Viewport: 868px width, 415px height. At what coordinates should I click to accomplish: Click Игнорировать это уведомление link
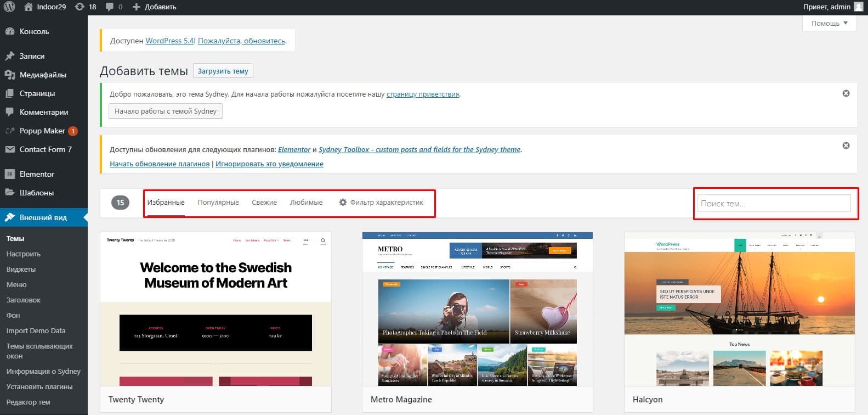coord(269,164)
